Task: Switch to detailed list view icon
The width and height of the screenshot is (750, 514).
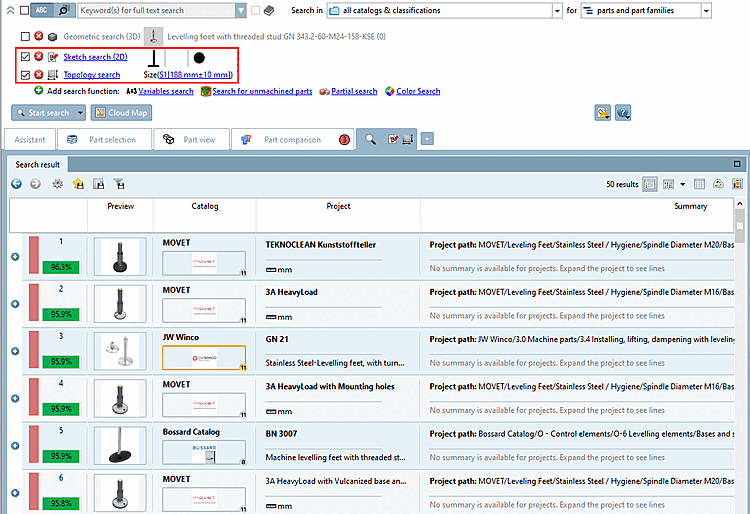Action: tap(650, 184)
